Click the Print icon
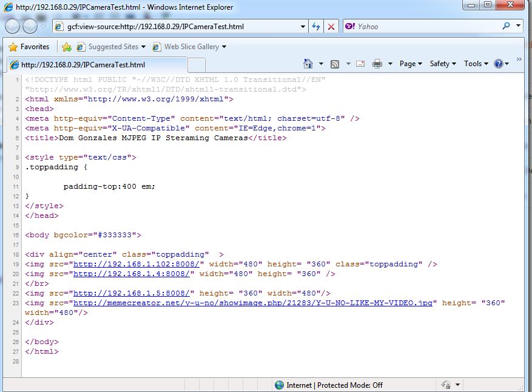This screenshot has width=532, height=392. point(377,63)
